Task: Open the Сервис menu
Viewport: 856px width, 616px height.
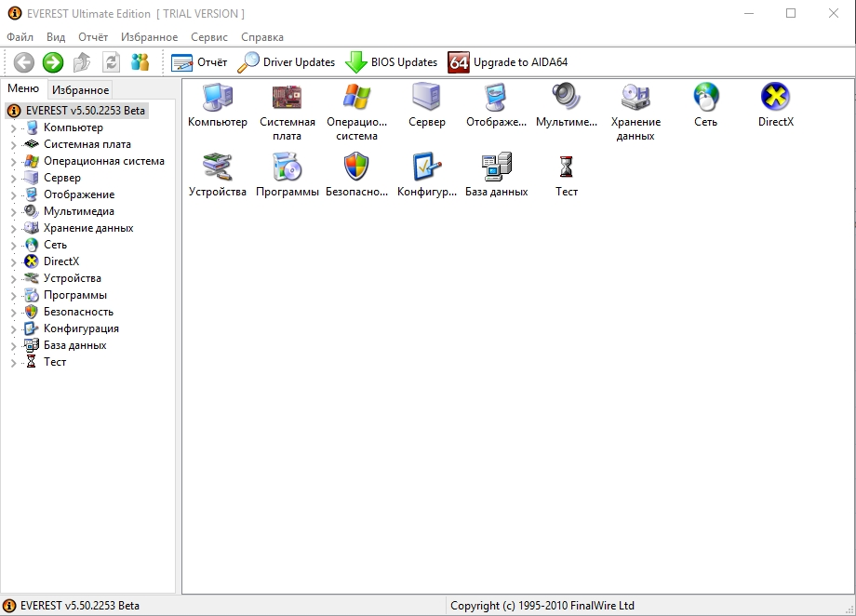Action: [209, 37]
